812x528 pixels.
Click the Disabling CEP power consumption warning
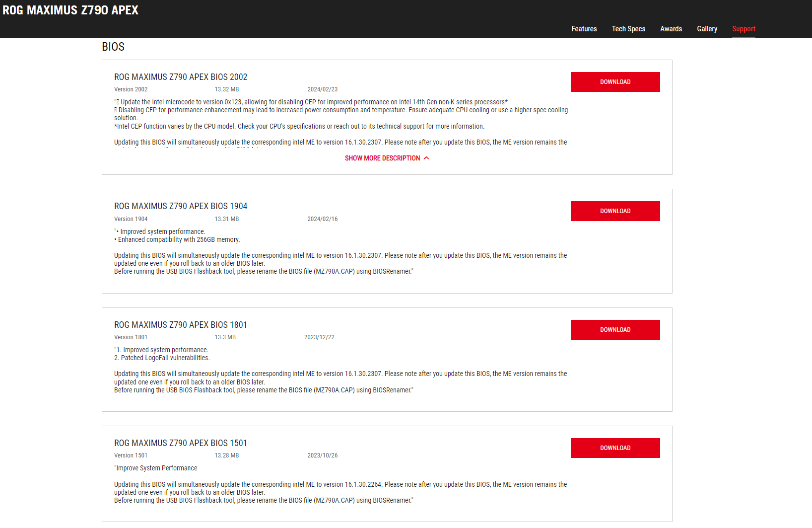point(341,114)
